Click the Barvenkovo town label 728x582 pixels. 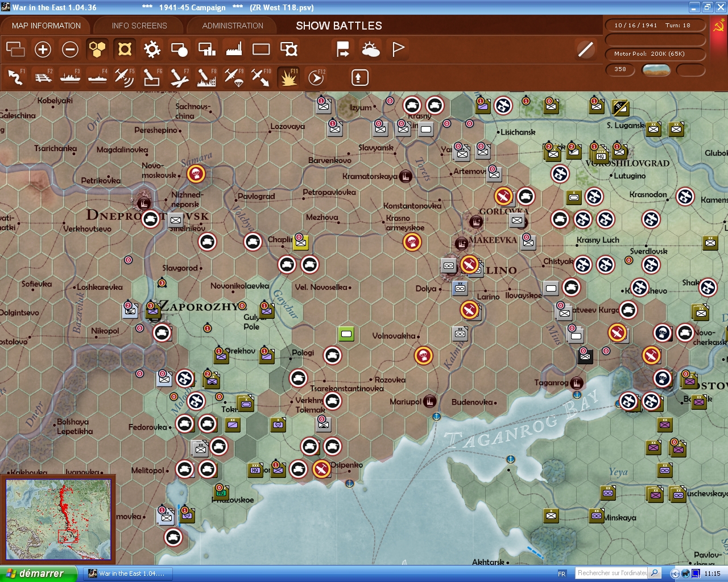pyautogui.click(x=330, y=160)
